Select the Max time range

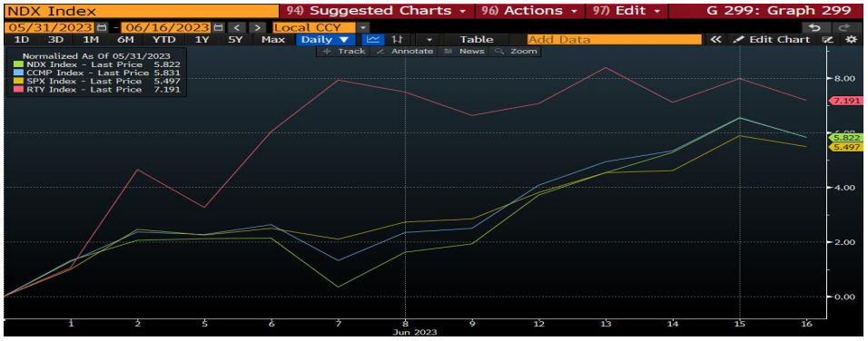[x=273, y=40]
